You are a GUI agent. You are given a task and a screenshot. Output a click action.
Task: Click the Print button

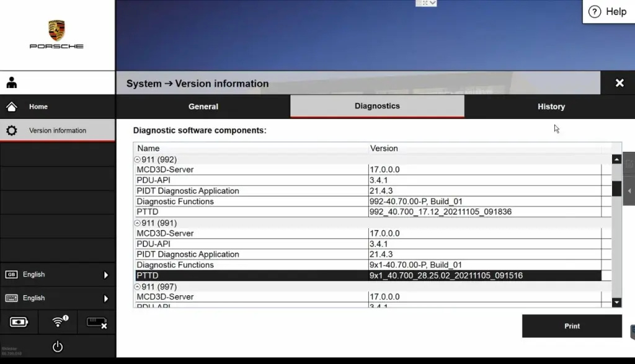(x=572, y=326)
